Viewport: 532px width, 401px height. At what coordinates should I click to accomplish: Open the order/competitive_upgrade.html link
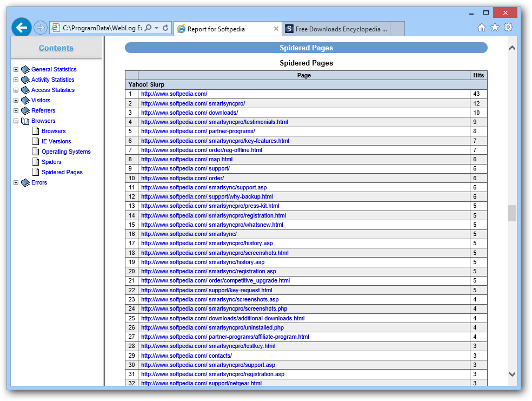215,280
